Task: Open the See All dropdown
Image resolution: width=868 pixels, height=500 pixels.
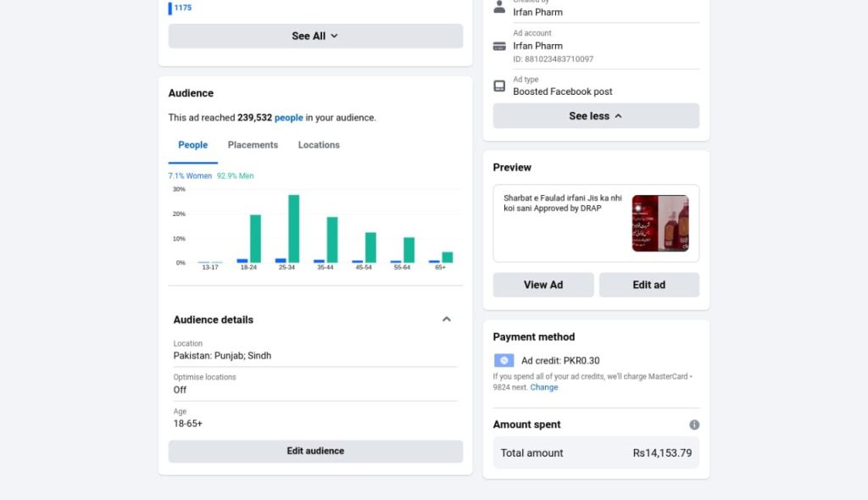Action: pyautogui.click(x=315, y=36)
